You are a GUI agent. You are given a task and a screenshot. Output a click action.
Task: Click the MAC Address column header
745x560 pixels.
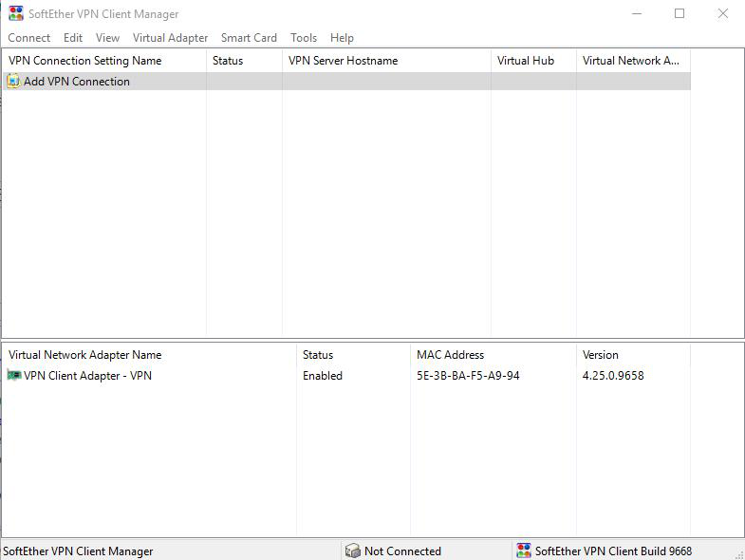pos(494,355)
